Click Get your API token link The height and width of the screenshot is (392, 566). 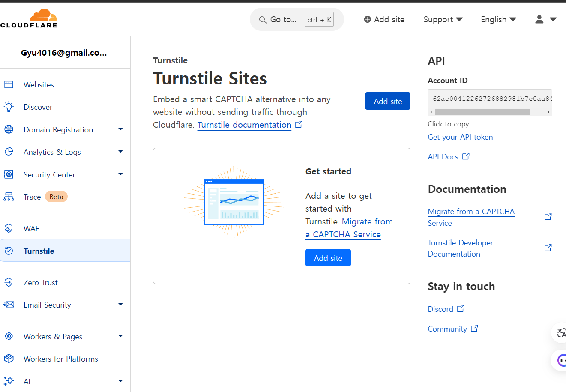[x=460, y=137]
